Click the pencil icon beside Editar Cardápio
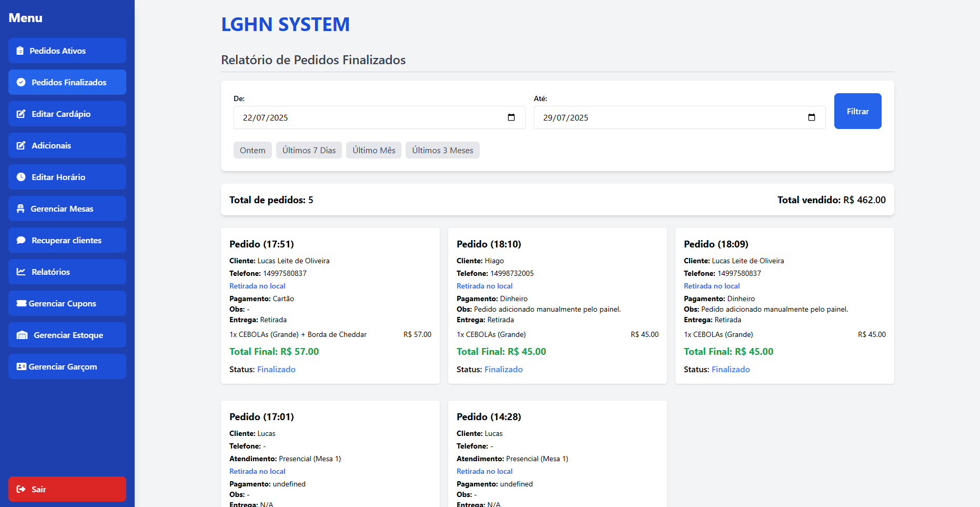 coord(21,114)
